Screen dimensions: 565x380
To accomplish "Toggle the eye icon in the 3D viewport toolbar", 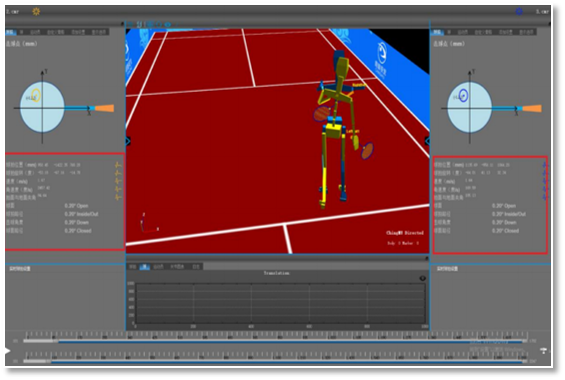I will click(168, 24).
